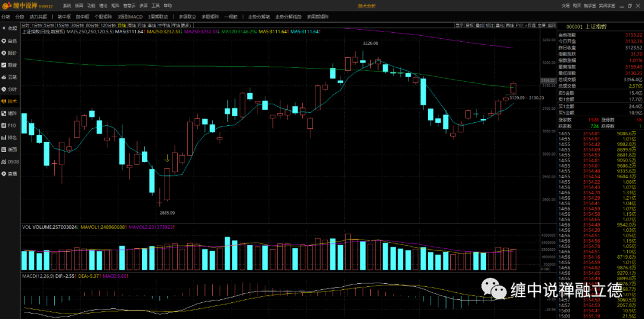The image size is (644, 319).
Task: Select the 3周期联动 toolbar function
Action: click(x=158, y=17)
